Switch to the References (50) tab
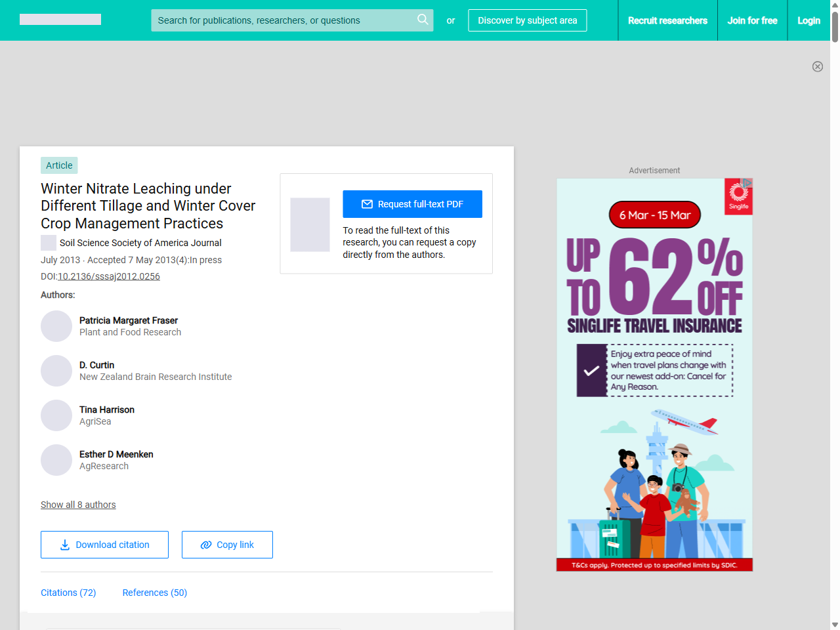Image resolution: width=840 pixels, height=630 pixels. 155,593
